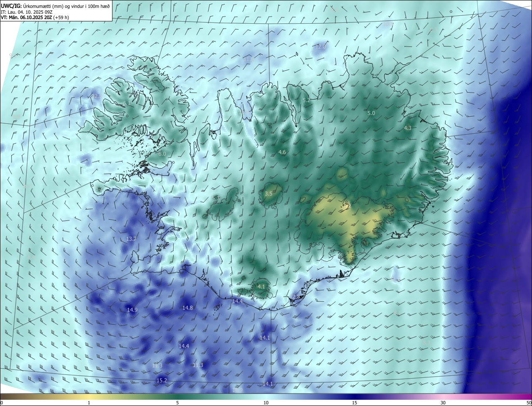Click the 5.2 value label
The width and height of the screenshot is (532, 406).
(x=307, y=100)
